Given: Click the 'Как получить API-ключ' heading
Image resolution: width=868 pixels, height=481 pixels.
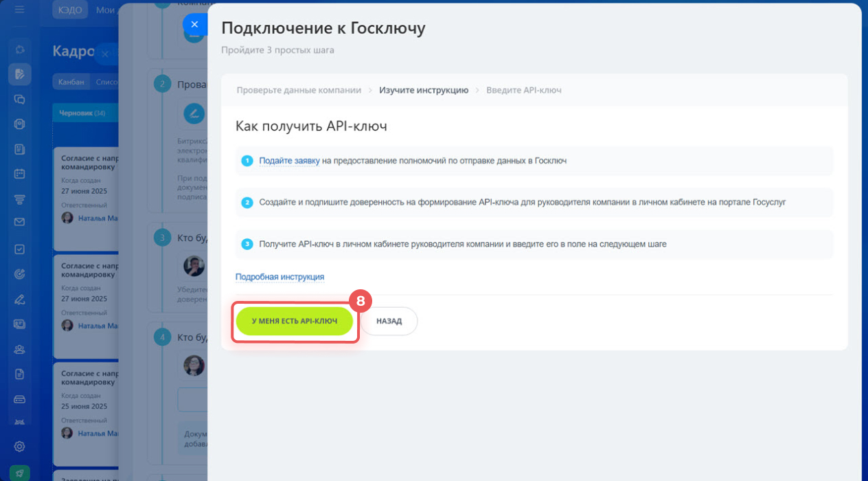Looking at the screenshot, I should (311, 126).
